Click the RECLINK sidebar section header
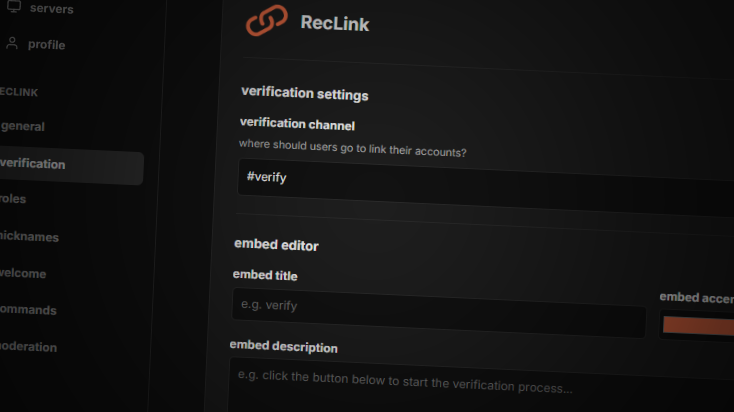This screenshot has width=734, height=412. tap(19, 92)
